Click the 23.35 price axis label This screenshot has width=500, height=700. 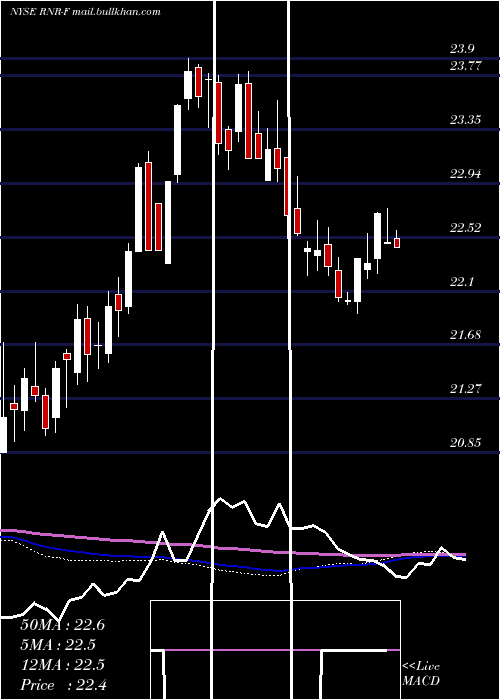[466, 120]
